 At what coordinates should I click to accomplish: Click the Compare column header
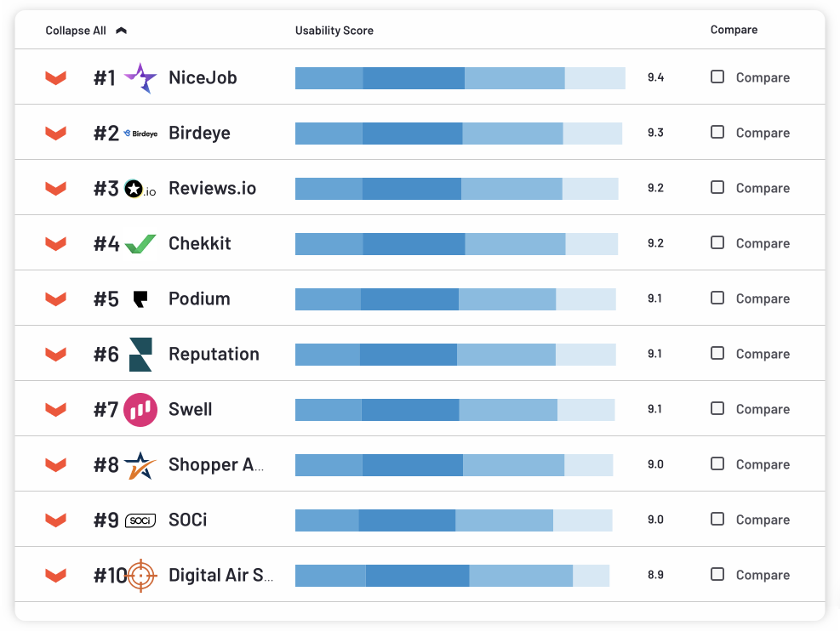click(734, 30)
